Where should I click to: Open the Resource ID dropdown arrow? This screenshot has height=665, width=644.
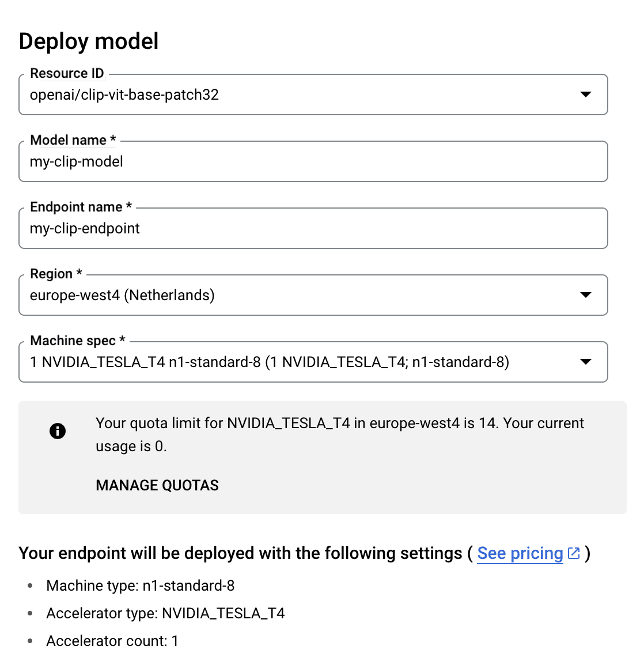585,94
